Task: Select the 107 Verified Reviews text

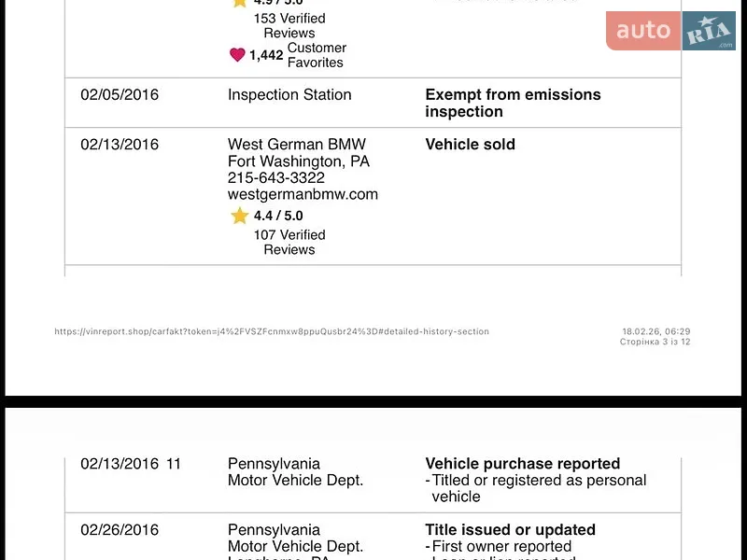Action: (x=289, y=242)
